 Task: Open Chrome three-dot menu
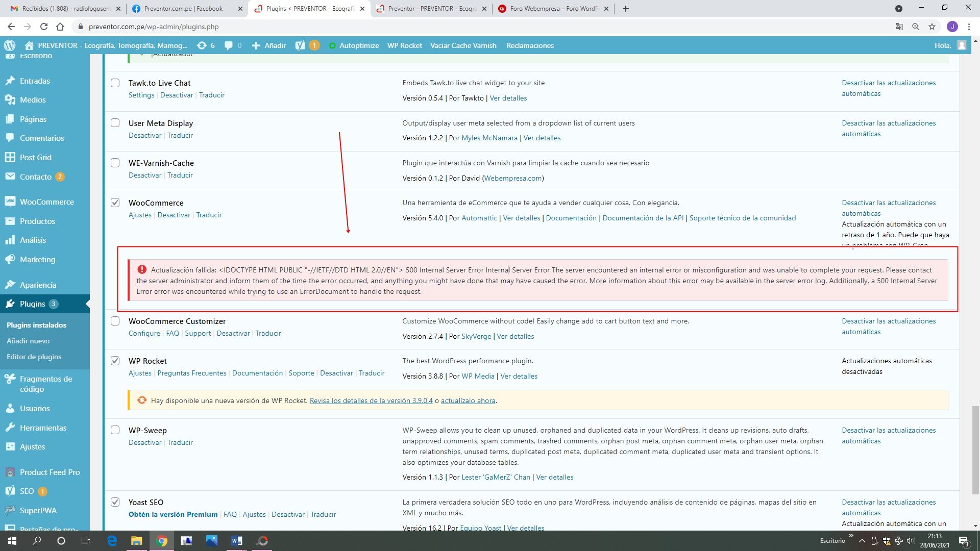[x=968, y=27]
